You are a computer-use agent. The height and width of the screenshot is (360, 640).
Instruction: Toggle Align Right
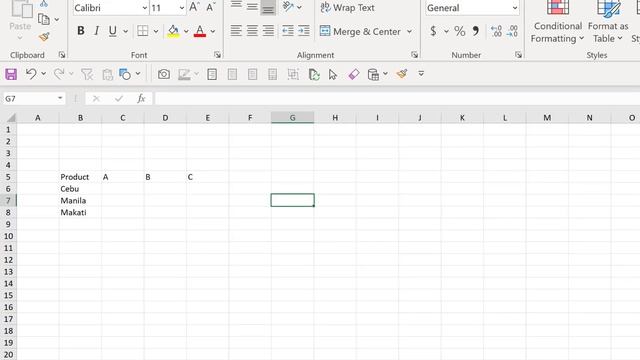pyautogui.click(x=268, y=31)
